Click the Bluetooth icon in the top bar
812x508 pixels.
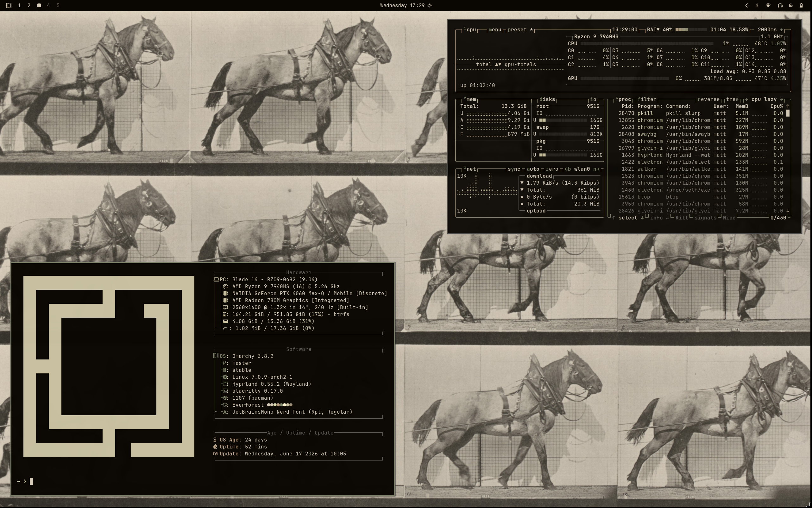pyautogui.click(x=757, y=5)
